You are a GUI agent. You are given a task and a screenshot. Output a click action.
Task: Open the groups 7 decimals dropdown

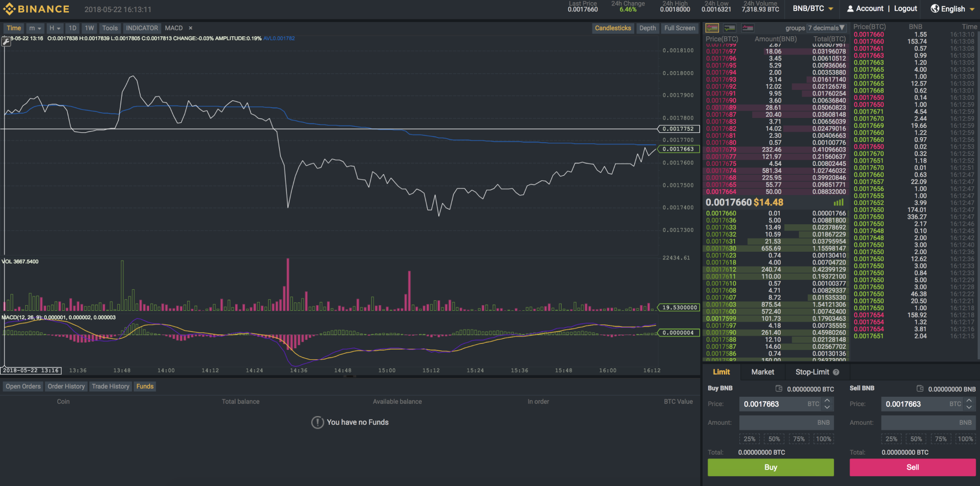coord(826,28)
